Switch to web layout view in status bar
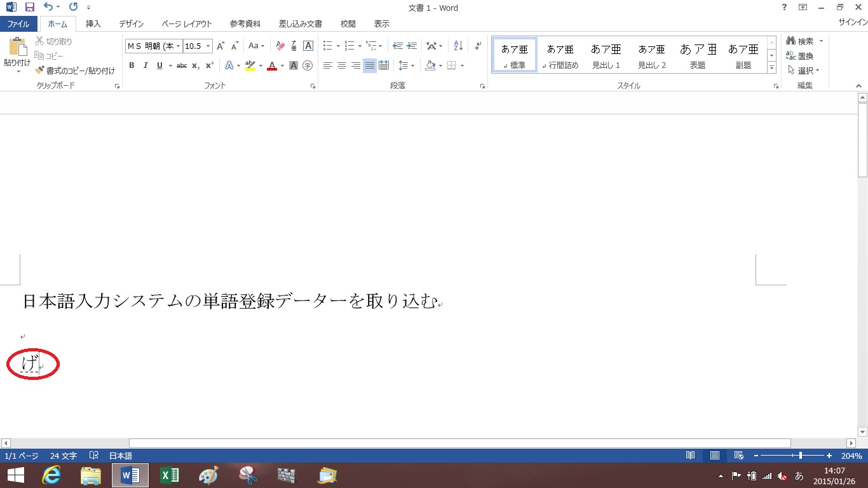 [x=738, y=456]
